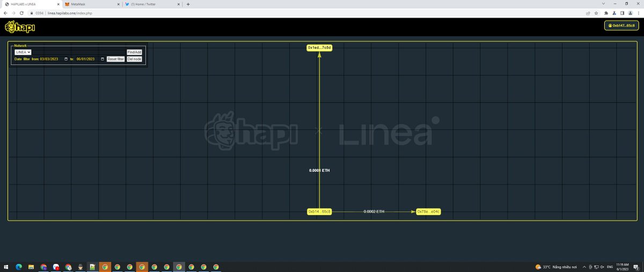The image size is (644, 272).
Task: Click the Reset filter button
Action: [116, 59]
